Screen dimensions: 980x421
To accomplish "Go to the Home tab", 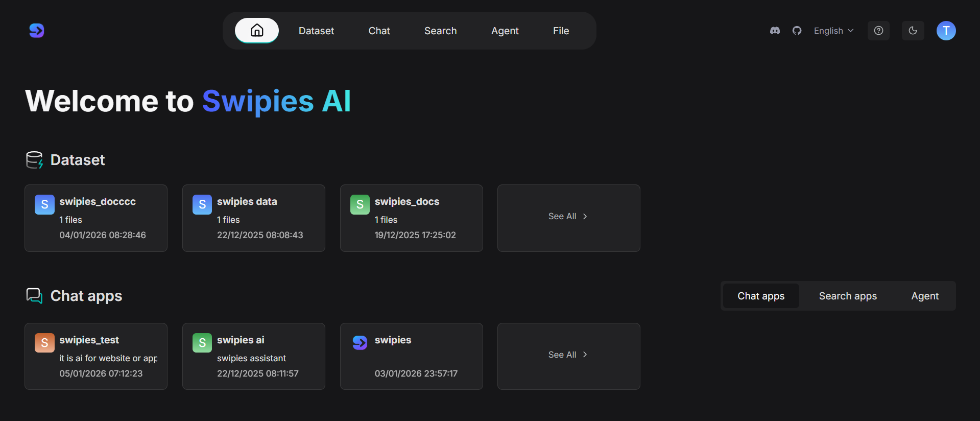I will (x=257, y=31).
